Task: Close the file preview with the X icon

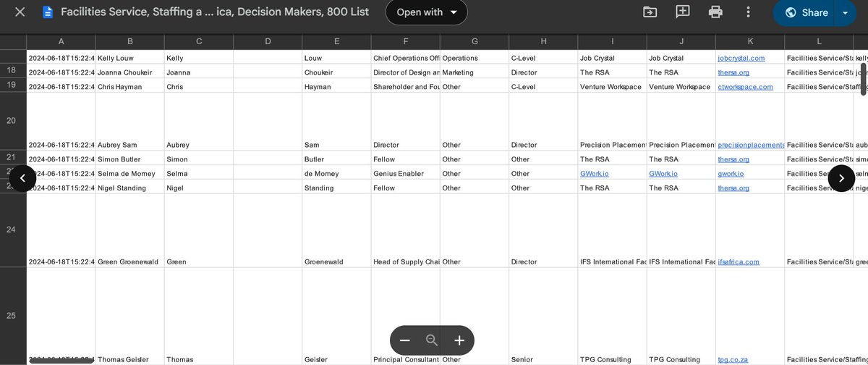Action: click(x=20, y=12)
